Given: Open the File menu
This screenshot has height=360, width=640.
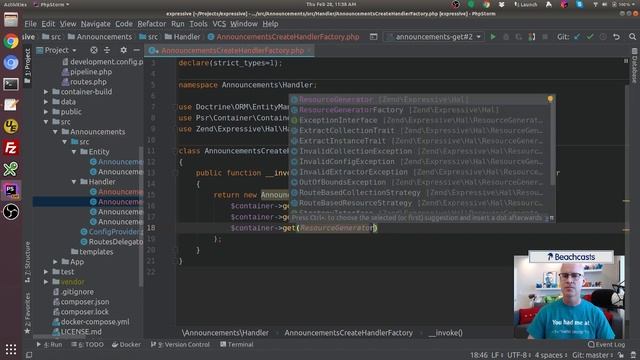Looking at the screenshot, I should [30, 24].
